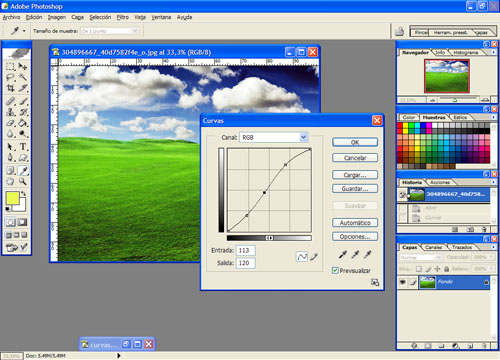Toggle the history brush source for snapshot

tap(403, 194)
